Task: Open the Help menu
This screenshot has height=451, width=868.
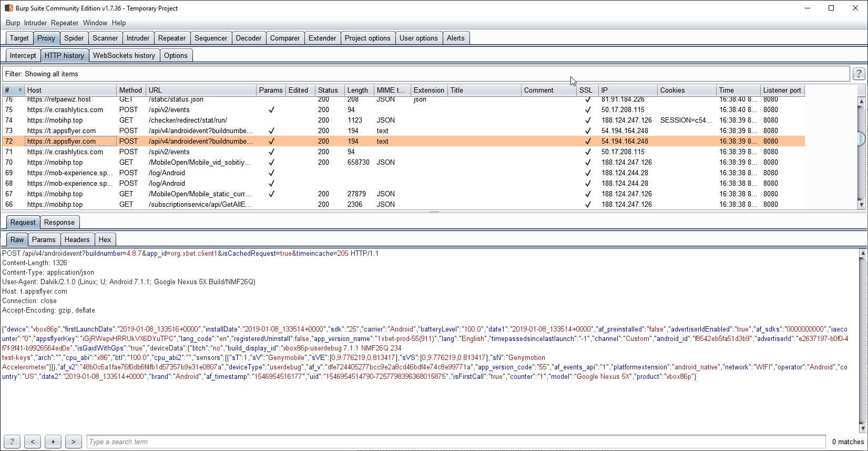Action: 119,23
